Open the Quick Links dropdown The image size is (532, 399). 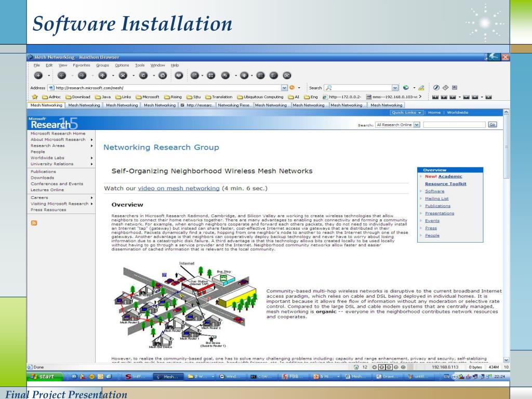click(406, 113)
